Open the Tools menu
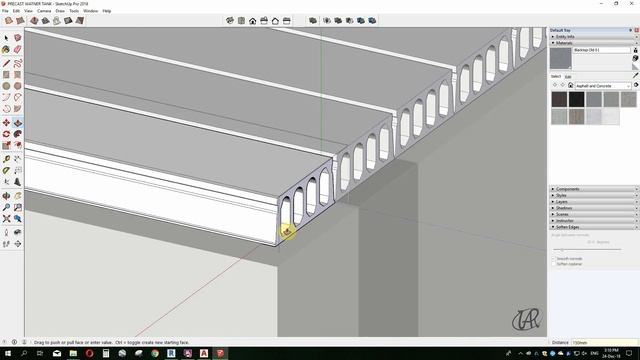Image resolution: width=640 pixels, height=360 pixels. click(x=74, y=11)
